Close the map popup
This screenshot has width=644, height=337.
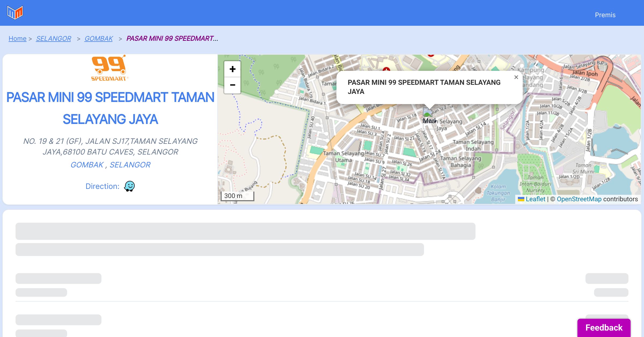516,77
